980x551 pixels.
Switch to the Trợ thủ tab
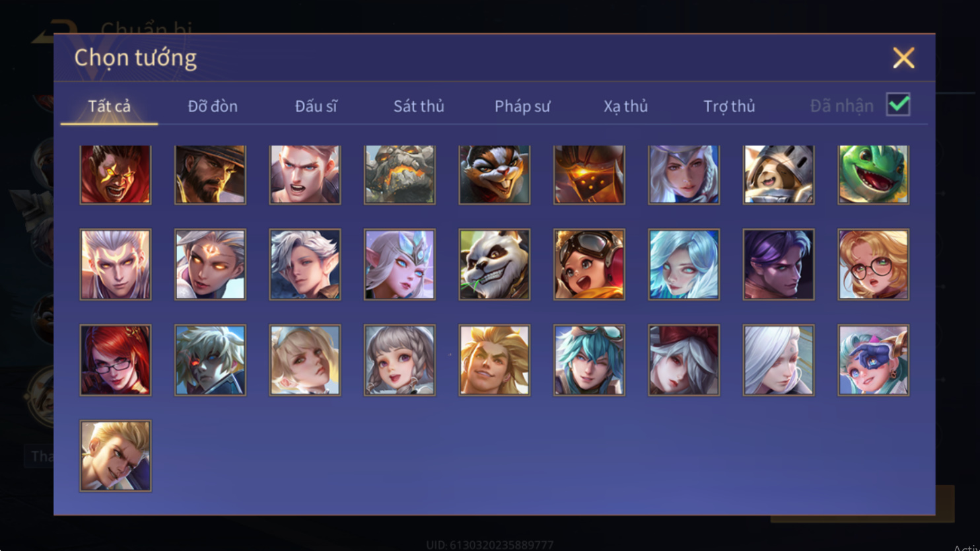[729, 106]
